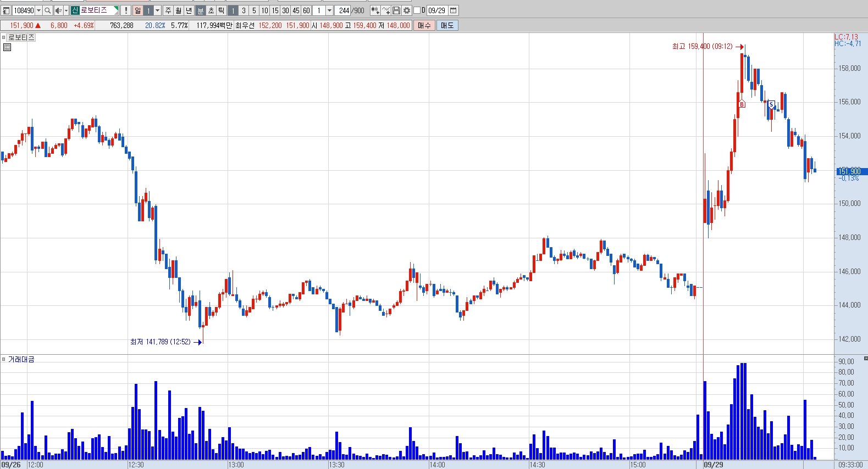Choose the 5-minute interval button

[254, 10]
